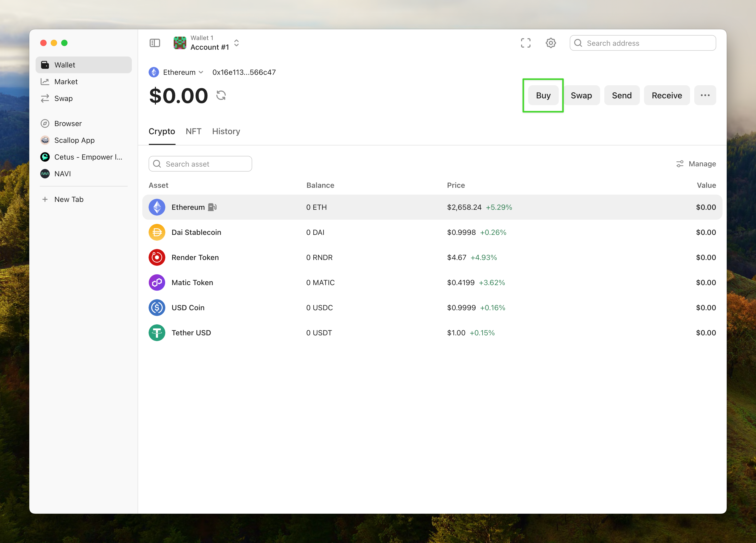
Task: Select the Tether USD asset name
Action: [x=191, y=333]
